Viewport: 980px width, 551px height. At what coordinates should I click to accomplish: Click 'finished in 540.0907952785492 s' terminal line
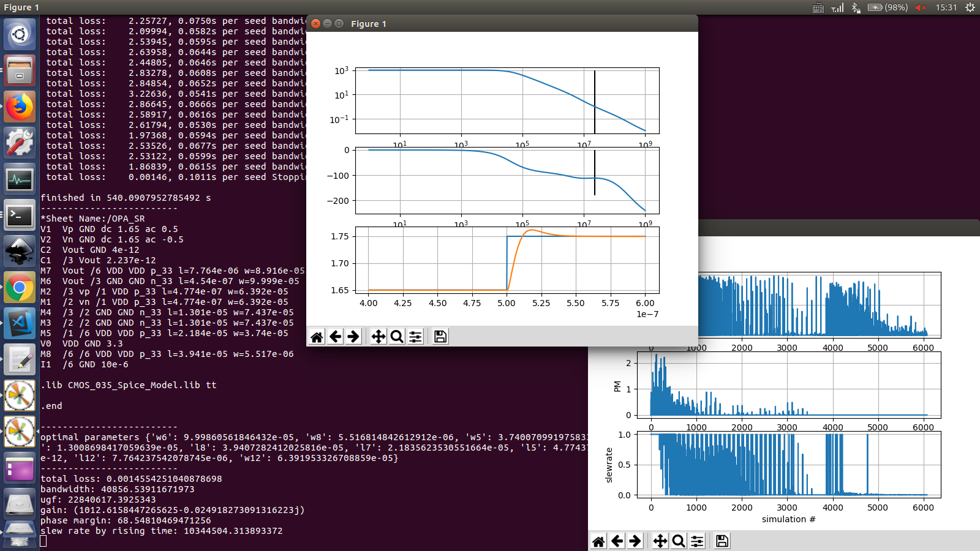coord(126,198)
